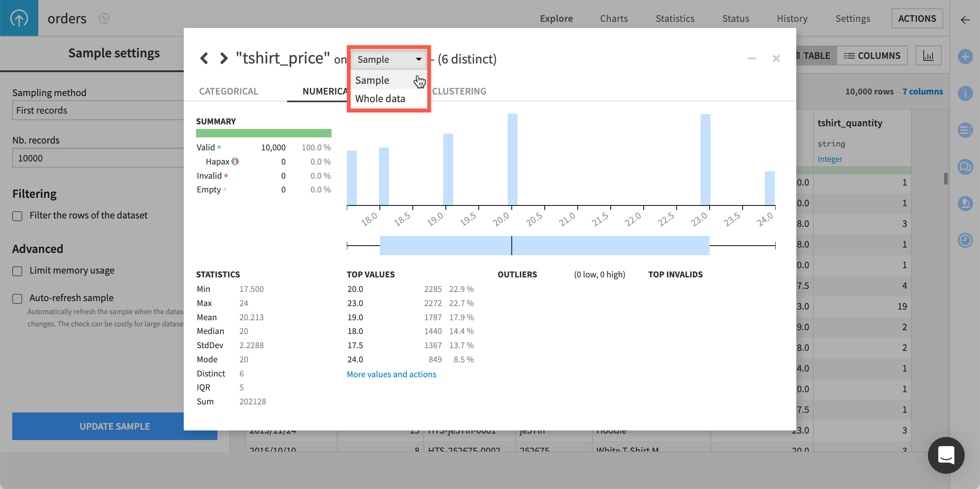Click top value row 24.0
980x489 pixels.
(x=410, y=359)
